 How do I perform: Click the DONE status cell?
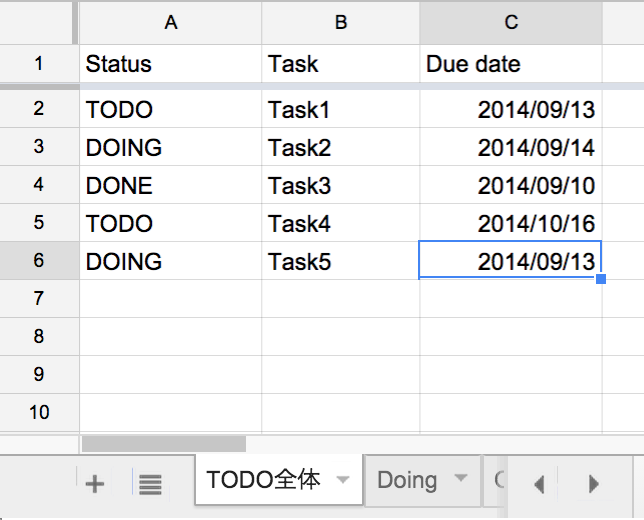point(170,185)
